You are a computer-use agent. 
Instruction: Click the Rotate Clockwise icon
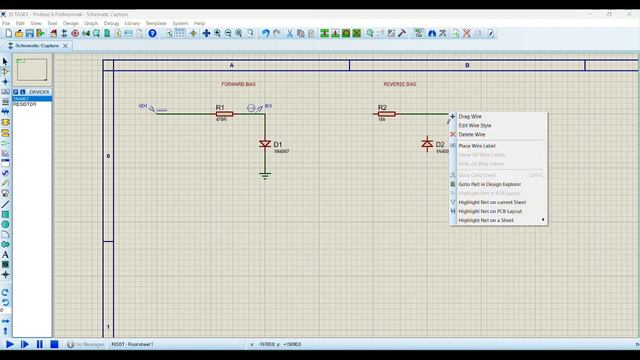pos(5,293)
